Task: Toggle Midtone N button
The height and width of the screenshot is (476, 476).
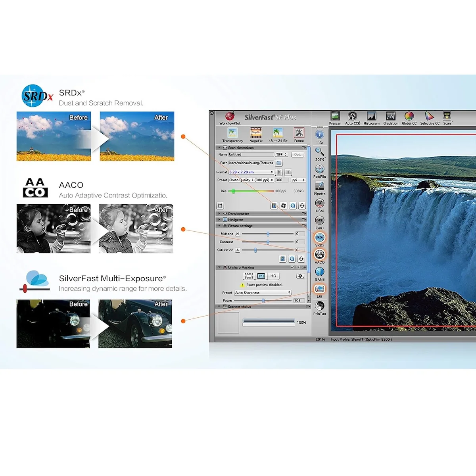Action: pos(238,234)
